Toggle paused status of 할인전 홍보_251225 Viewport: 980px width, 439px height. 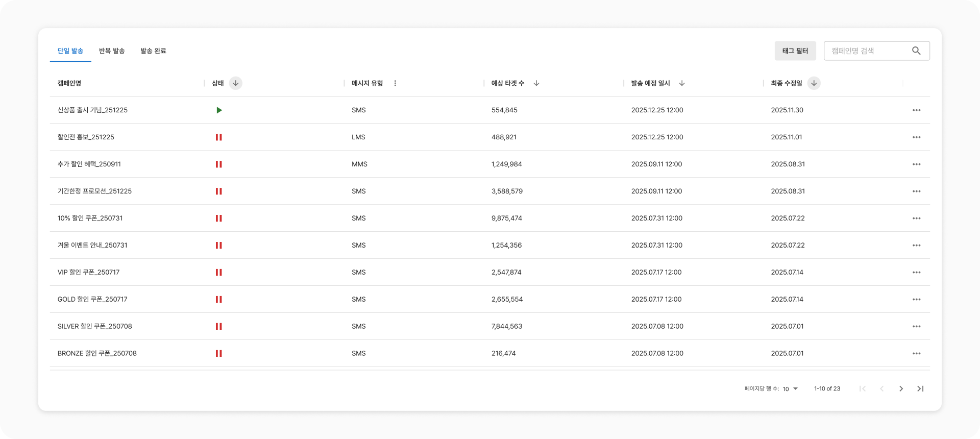(219, 137)
